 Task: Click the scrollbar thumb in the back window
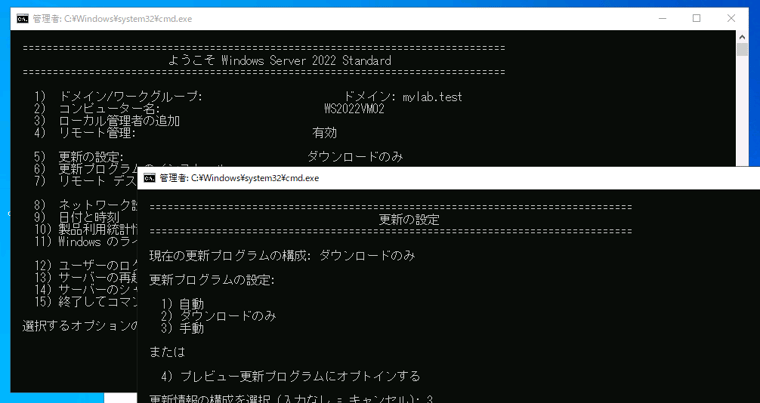(742, 49)
